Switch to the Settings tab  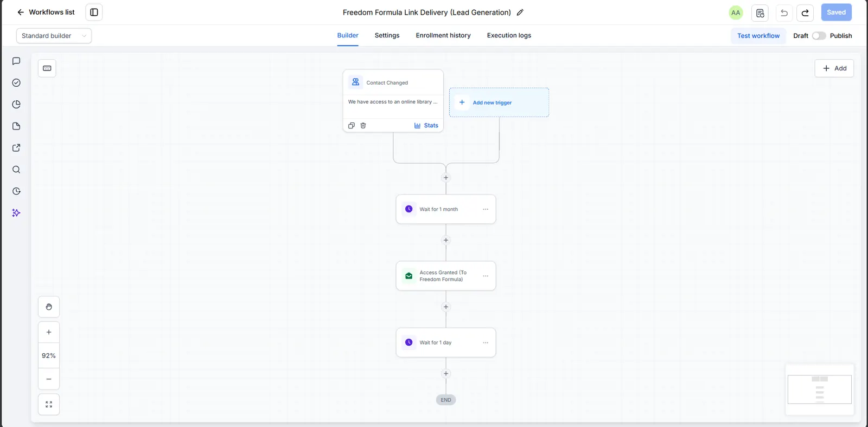coord(387,35)
